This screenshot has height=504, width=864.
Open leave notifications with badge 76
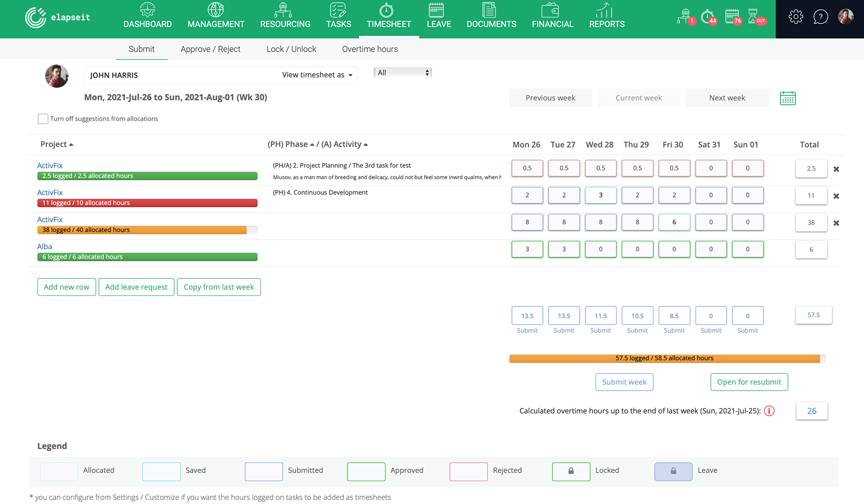point(733,17)
